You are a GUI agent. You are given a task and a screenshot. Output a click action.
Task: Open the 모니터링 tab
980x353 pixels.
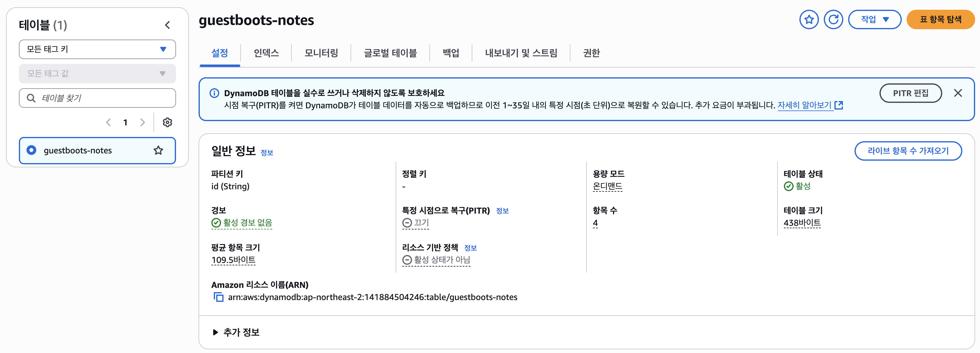(x=322, y=53)
